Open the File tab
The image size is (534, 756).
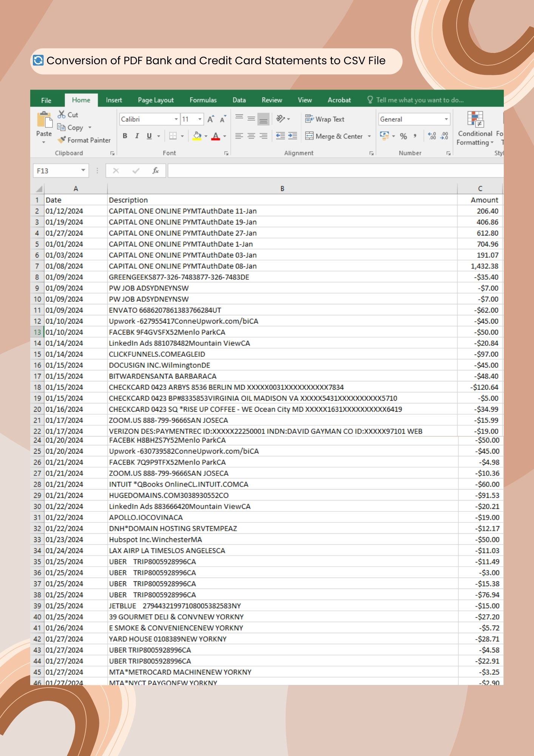(46, 100)
